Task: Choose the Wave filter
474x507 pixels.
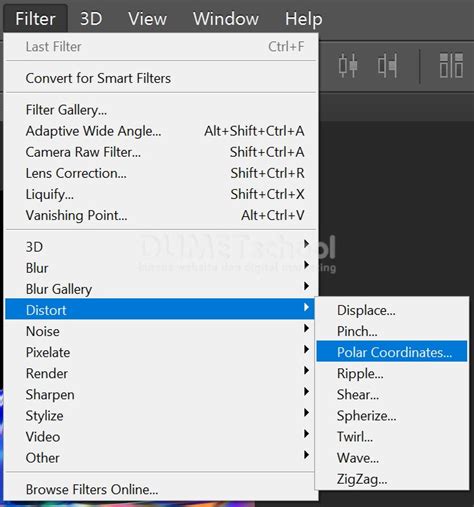Action: pos(392,458)
